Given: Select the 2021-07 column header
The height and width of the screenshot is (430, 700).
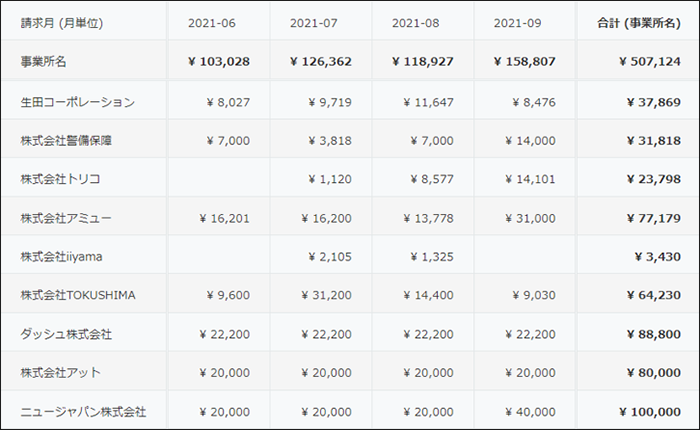Looking at the screenshot, I should coord(321,23).
